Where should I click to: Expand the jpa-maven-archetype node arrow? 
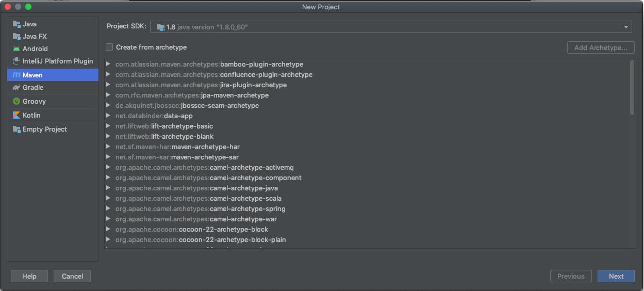108,95
